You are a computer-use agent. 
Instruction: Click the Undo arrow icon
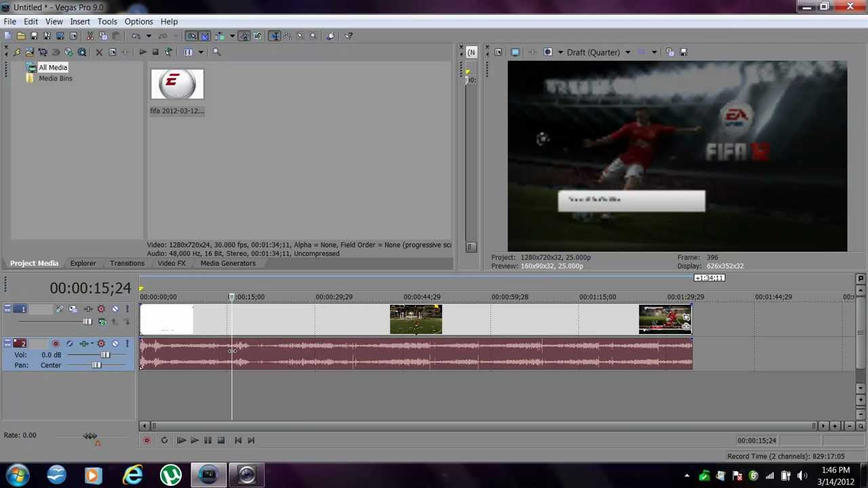point(136,36)
